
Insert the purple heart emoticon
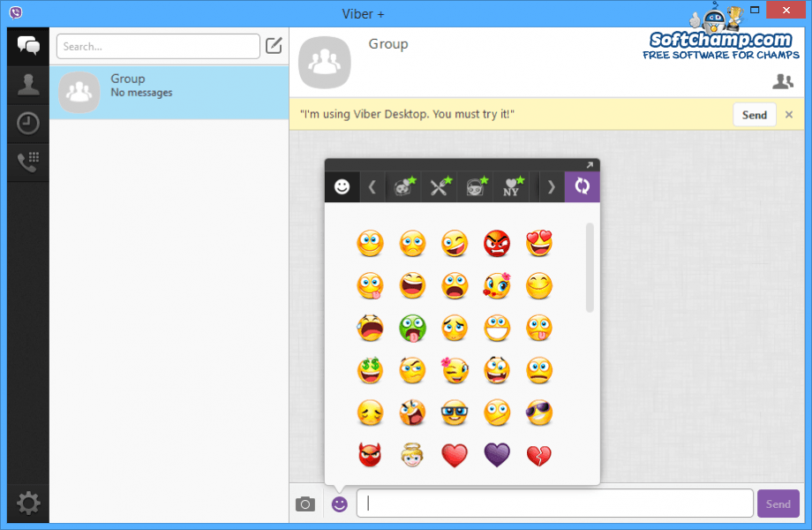(x=497, y=455)
